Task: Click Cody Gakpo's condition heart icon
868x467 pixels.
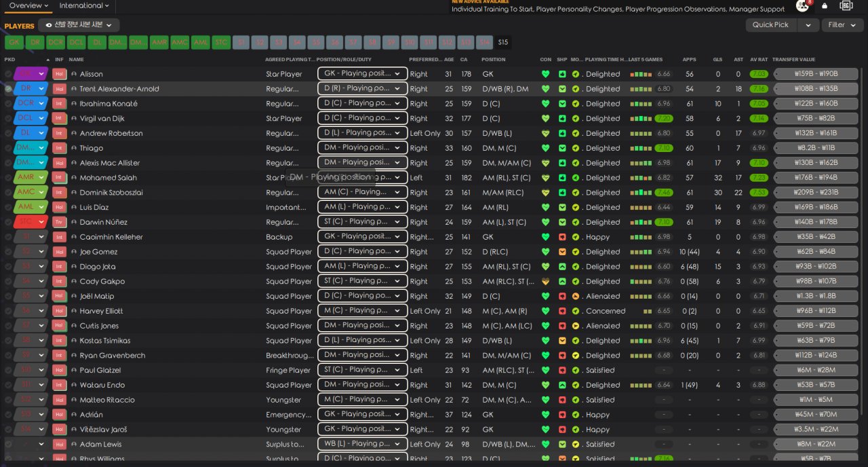Action: pos(545,282)
